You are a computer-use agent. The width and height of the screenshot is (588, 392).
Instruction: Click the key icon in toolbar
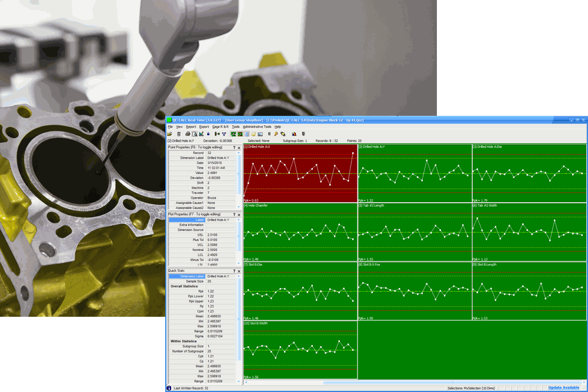(276, 134)
